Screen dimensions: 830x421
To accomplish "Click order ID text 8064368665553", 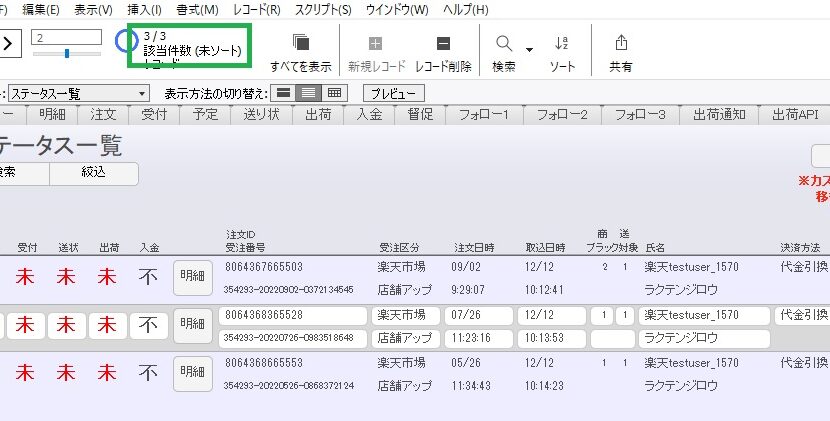I will (x=264, y=363).
